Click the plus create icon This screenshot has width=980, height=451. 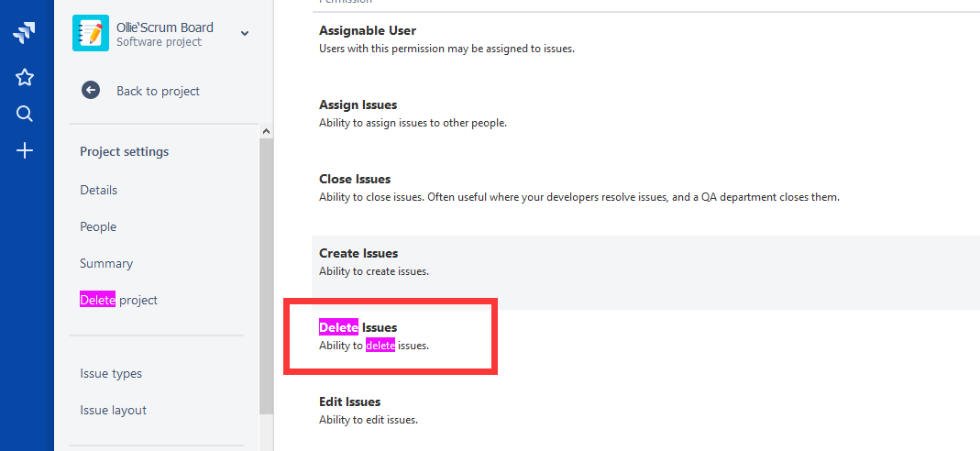[x=25, y=150]
